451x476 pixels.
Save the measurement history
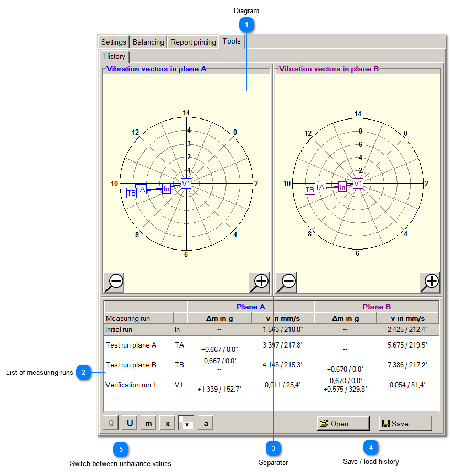click(x=405, y=423)
